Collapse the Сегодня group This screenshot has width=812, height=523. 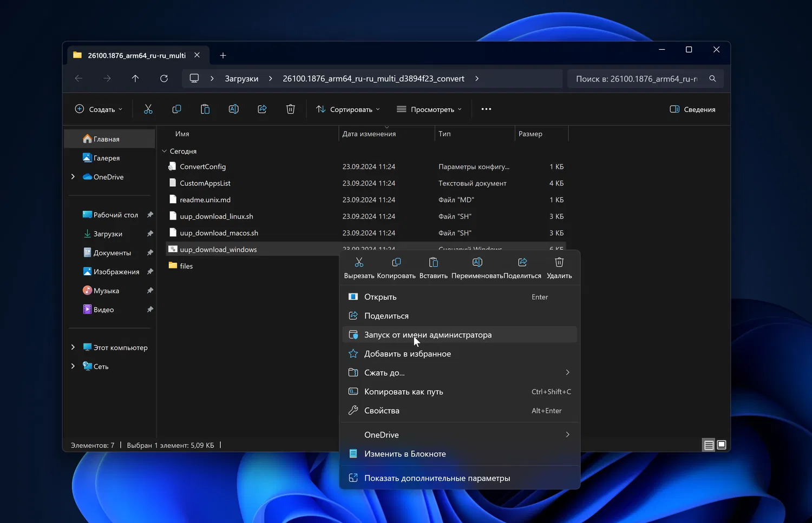[165, 151]
